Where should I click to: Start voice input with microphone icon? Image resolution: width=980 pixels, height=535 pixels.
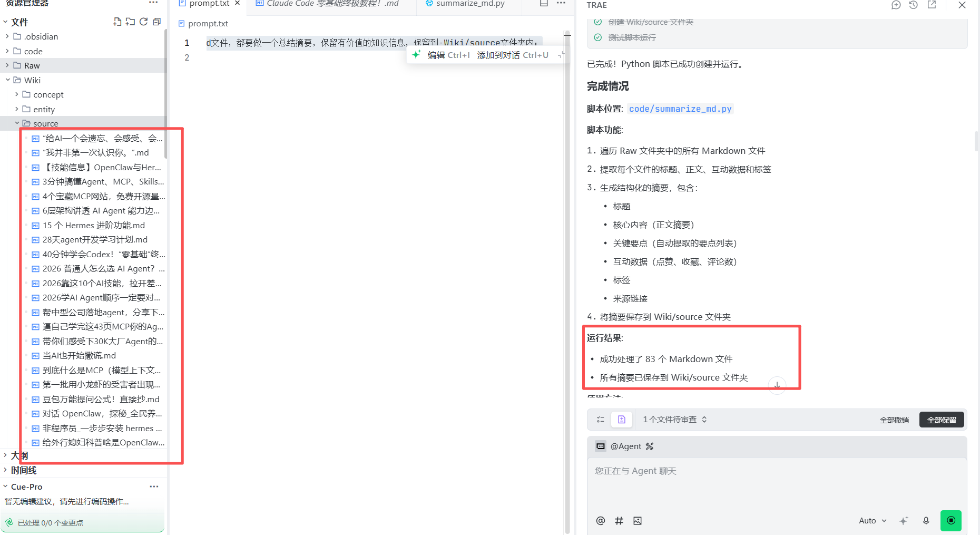click(926, 521)
